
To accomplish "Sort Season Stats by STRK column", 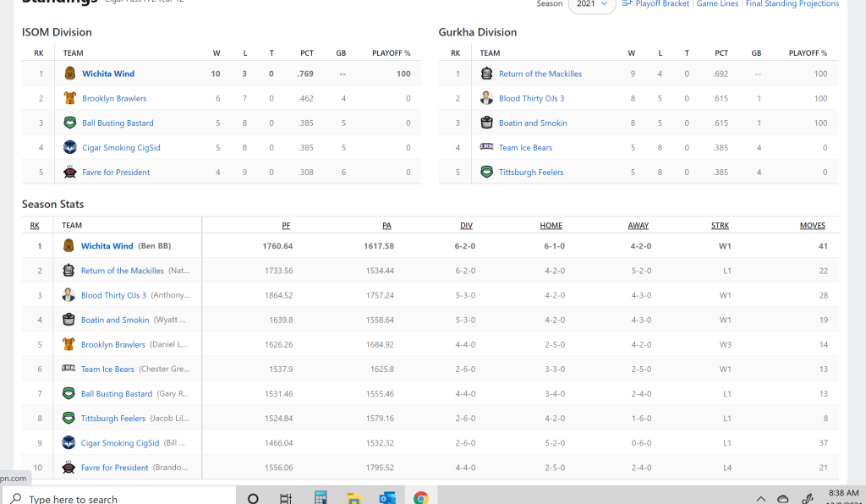I will [720, 226].
